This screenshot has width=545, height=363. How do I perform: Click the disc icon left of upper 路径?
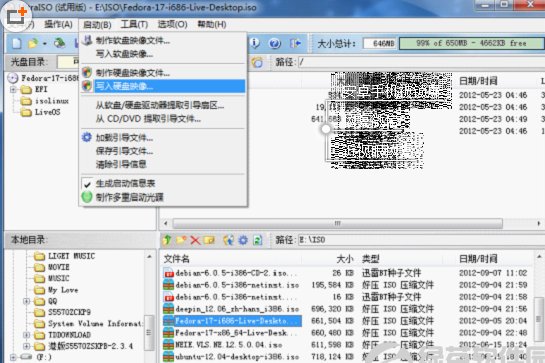point(257,62)
